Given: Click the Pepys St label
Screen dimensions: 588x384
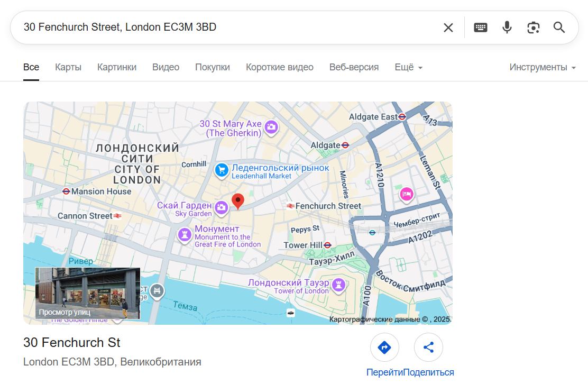Looking at the screenshot, I should click(305, 228).
